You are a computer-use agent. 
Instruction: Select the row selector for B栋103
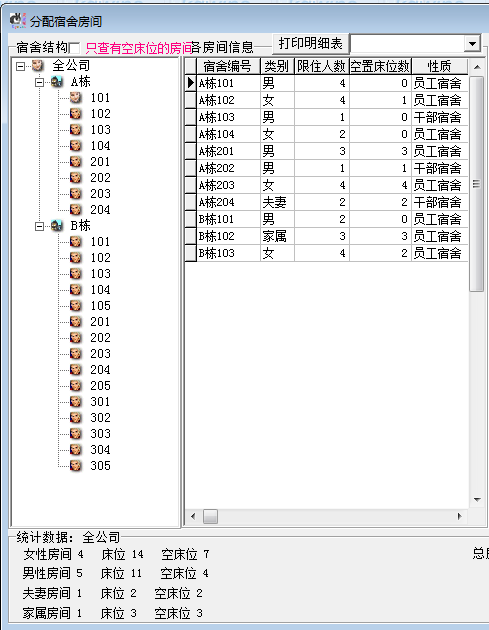191,253
